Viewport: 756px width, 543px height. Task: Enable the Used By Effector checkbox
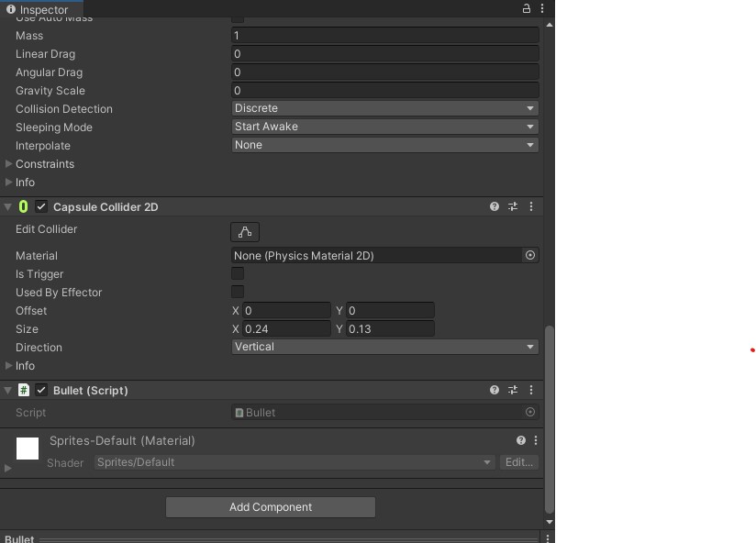pyautogui.click(x=238, y=292)
